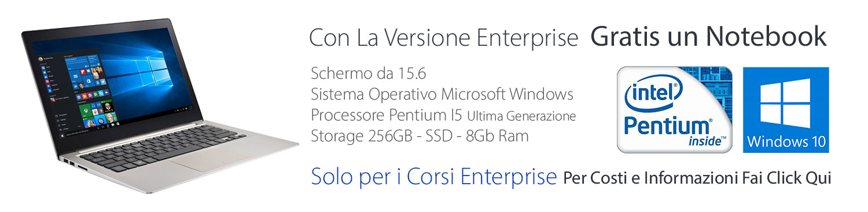
Task: Click 'Sistema Operativo Microsoft Windows' line
Action: 442,94
